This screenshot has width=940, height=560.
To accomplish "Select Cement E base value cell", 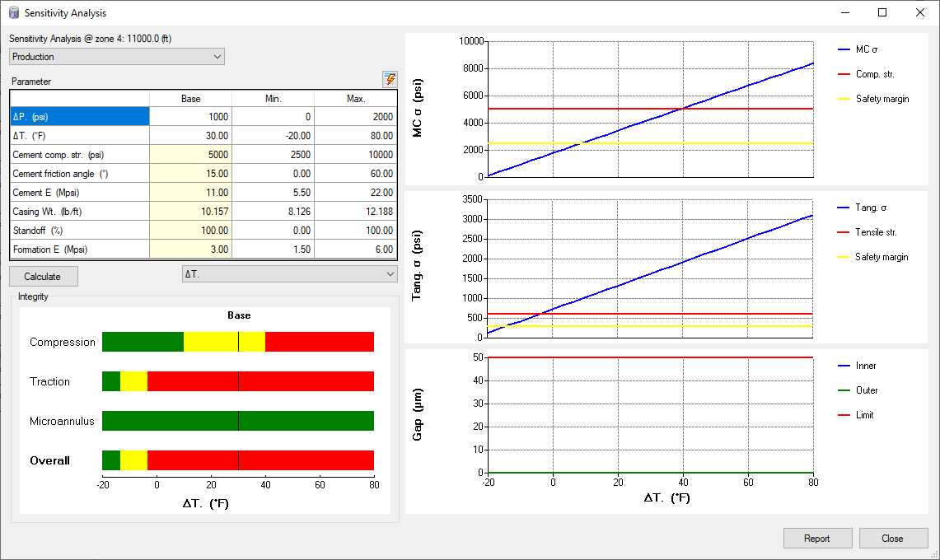I will [190, 193].
